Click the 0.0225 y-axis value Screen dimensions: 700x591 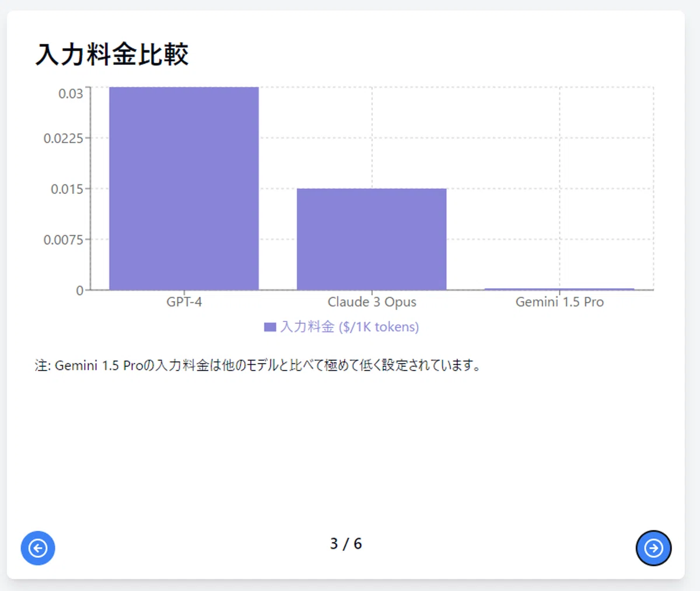64,138
